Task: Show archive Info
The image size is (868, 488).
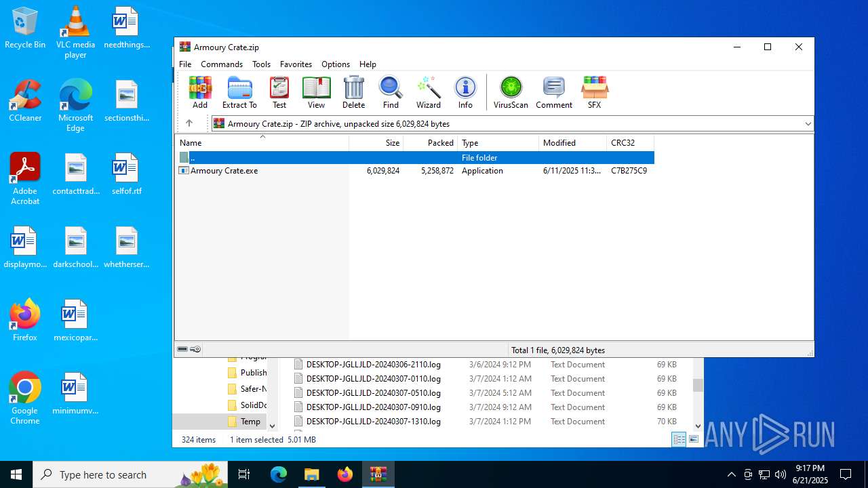Action: (465, 92)
